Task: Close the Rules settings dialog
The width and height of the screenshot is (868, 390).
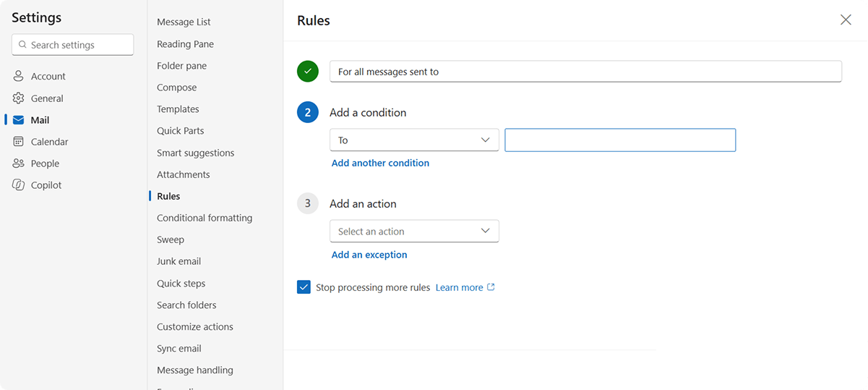Action: click(x=846, y=20)
